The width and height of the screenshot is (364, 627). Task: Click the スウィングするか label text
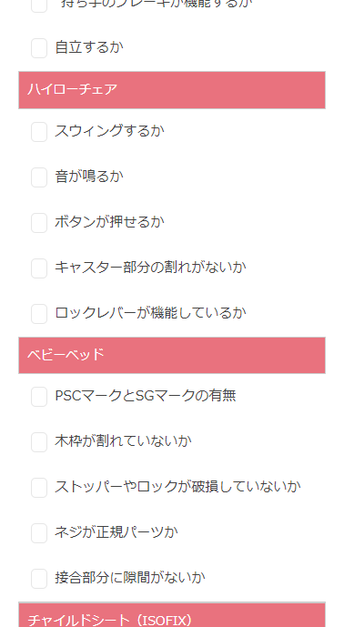tap(109, 131)
